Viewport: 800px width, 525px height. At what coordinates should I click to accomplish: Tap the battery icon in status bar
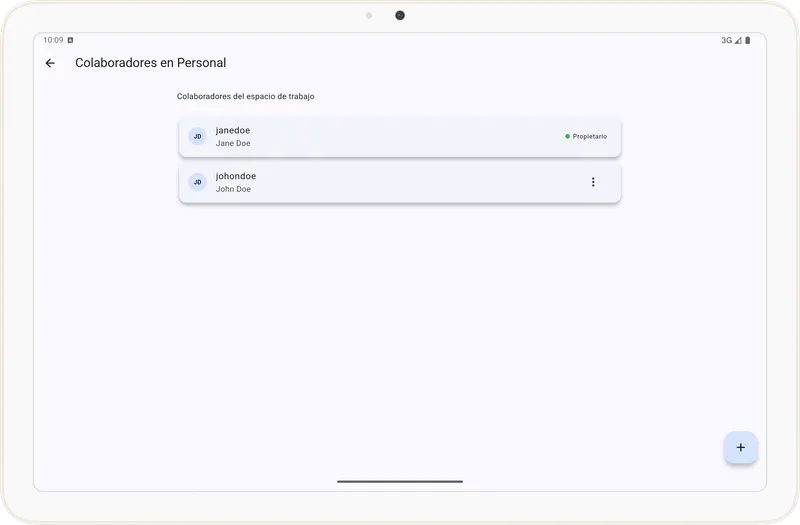click(x=747, y=41)
